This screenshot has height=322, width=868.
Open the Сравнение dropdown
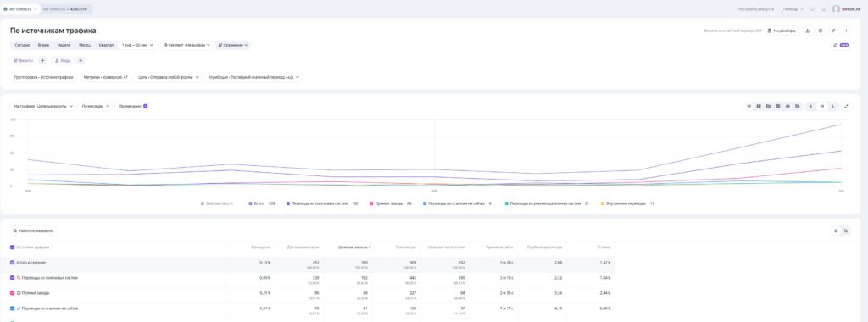pos(232,45)
